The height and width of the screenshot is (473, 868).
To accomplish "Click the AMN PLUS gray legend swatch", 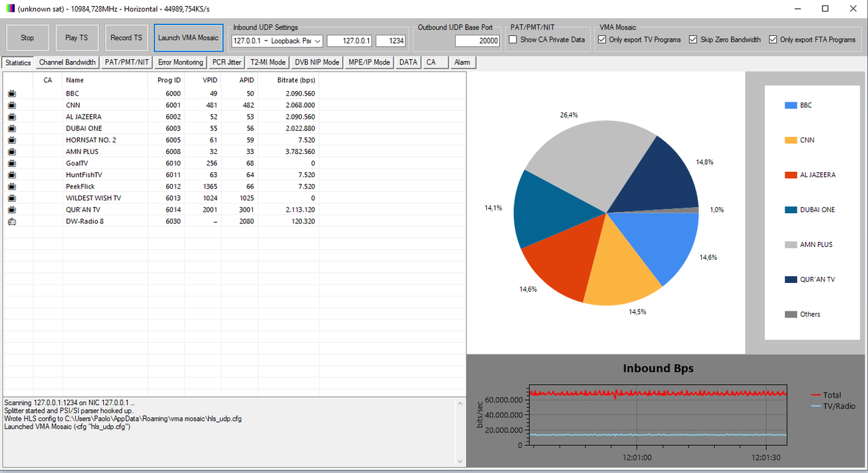I will point(791,244).
